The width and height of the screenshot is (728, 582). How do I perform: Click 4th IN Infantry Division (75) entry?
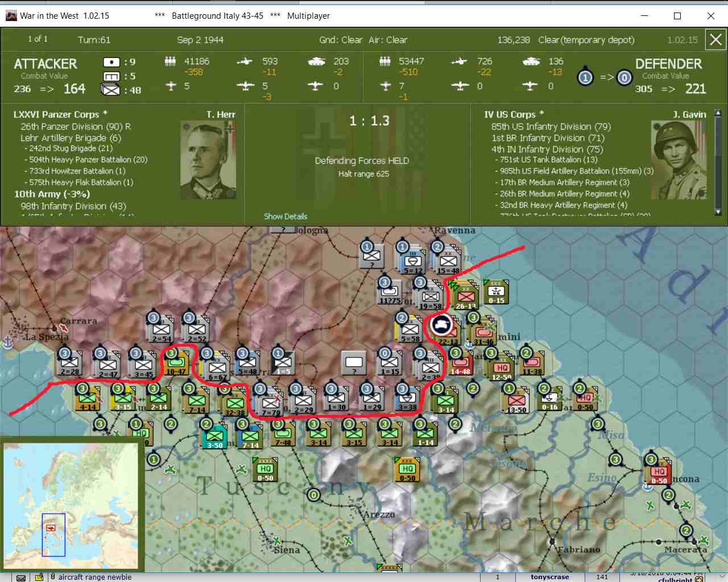click(547, 149)
